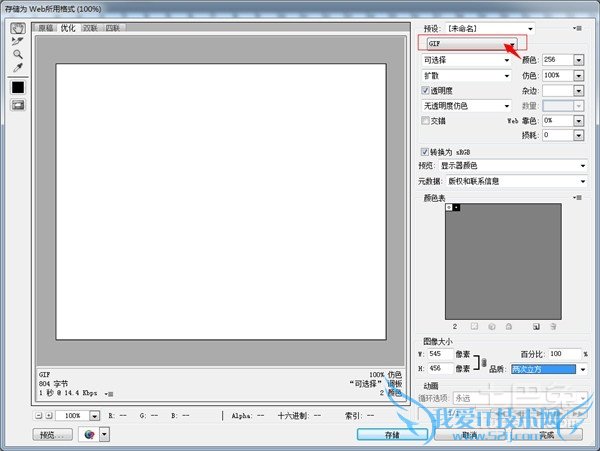The height and width of the screenshot is (451, 600).
Task: Open the GIF file format dropdown
Action: (x=472, y=44)
